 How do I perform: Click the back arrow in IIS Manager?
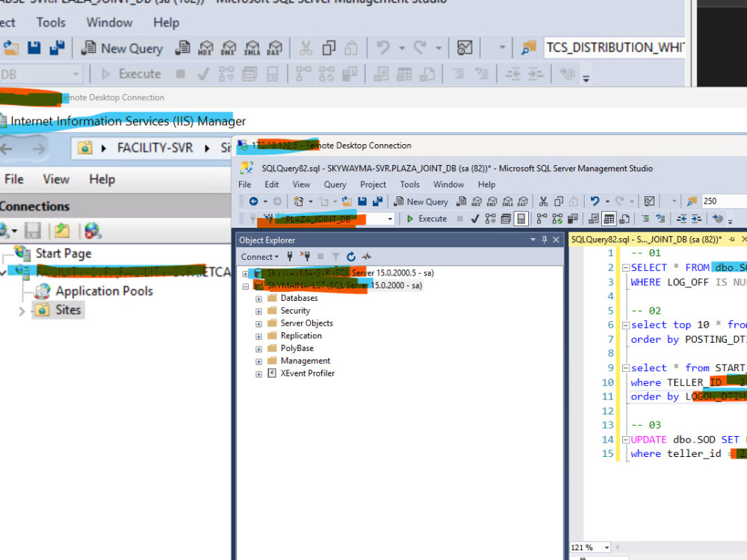[x=6, y=149]
